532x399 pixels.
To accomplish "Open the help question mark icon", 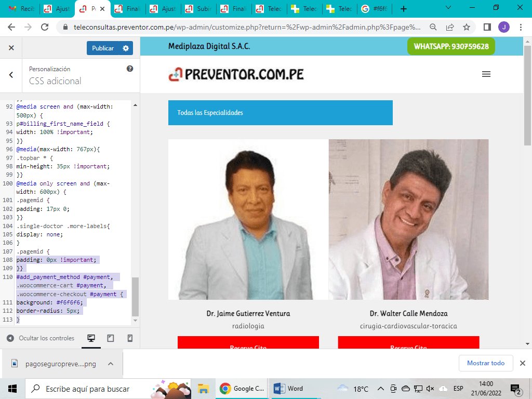I will coord(129,69).
